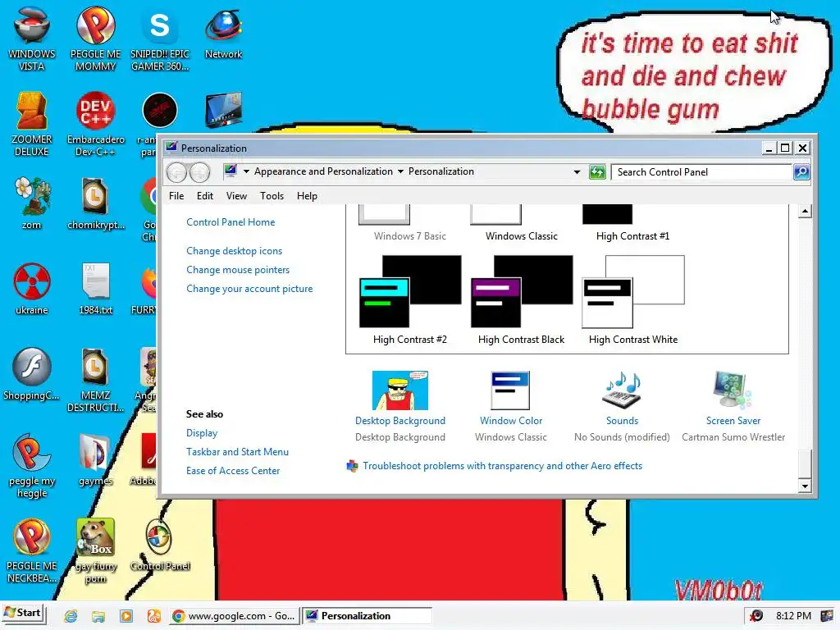Viewport: 840px width, 630px height.
Task: Click the Personalization taskbar button
Action: (x=367, y=616)
